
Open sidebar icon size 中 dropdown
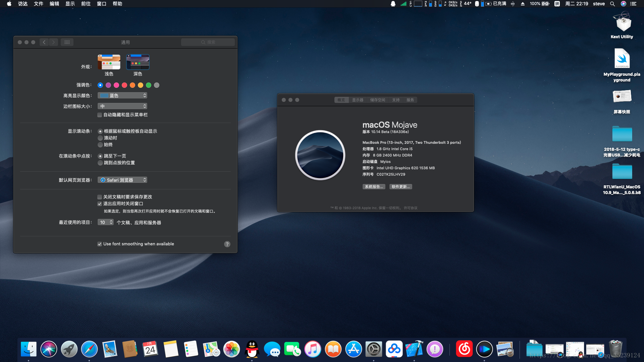(122, 106)
